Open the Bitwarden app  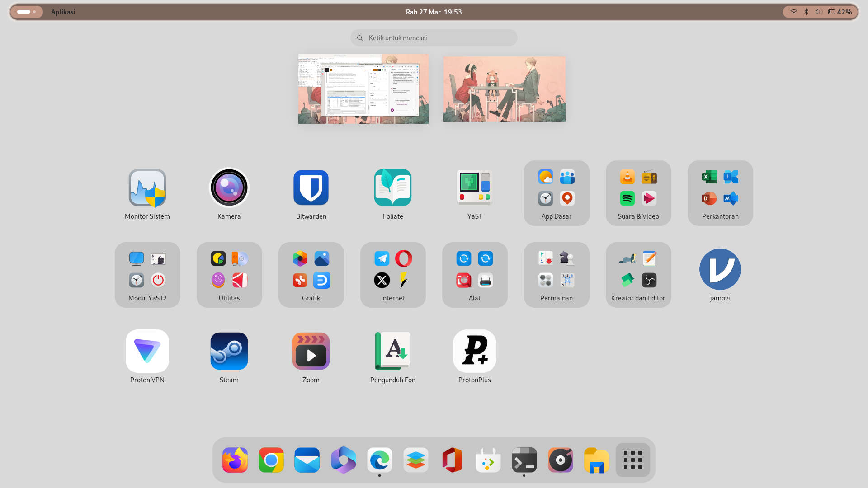tap(311, 188)
